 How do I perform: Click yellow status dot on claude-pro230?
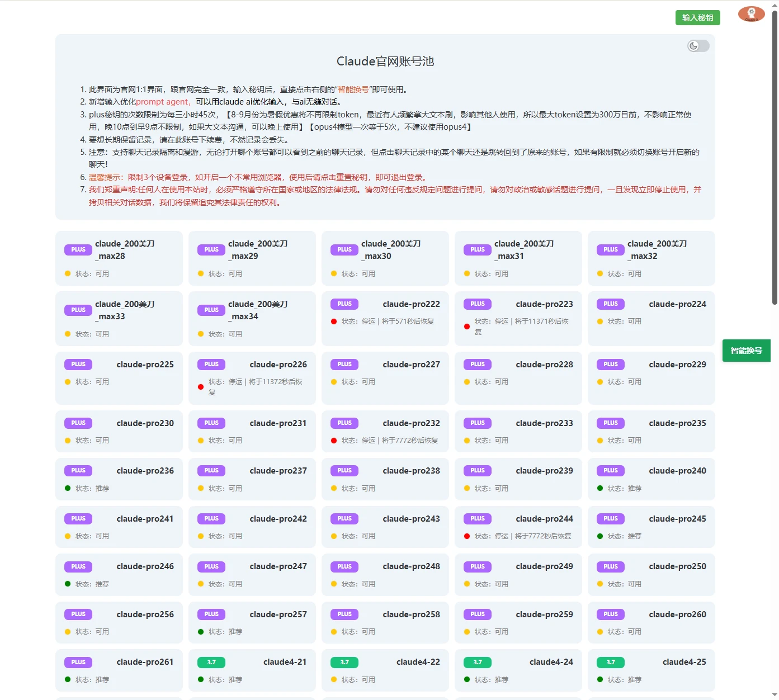(68, 441)
